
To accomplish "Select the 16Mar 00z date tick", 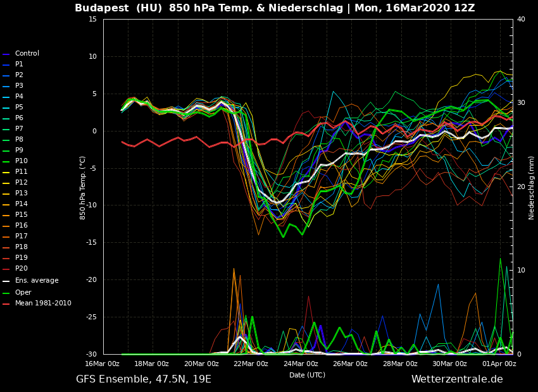I will click(103, 364).
